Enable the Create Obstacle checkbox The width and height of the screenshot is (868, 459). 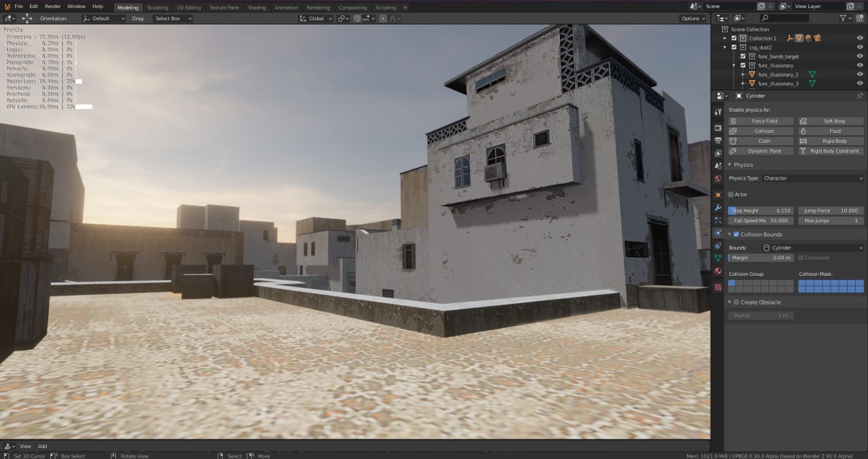pyautogui.click(x=736, y=302)
